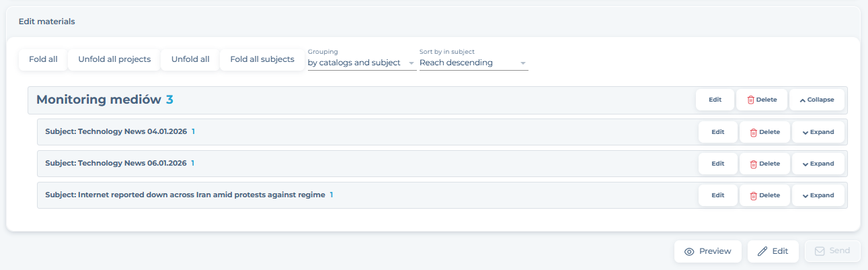
Task: Click trash icon for Monitoring mediów catalog
Action: 751,100
